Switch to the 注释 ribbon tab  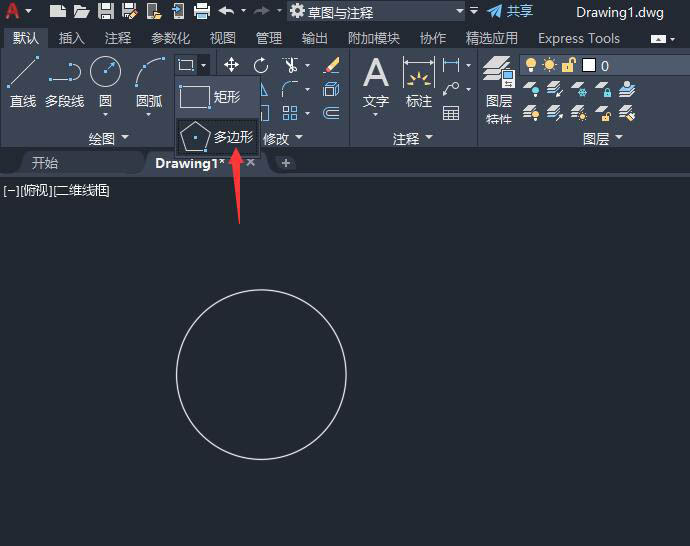coord(118,38)
